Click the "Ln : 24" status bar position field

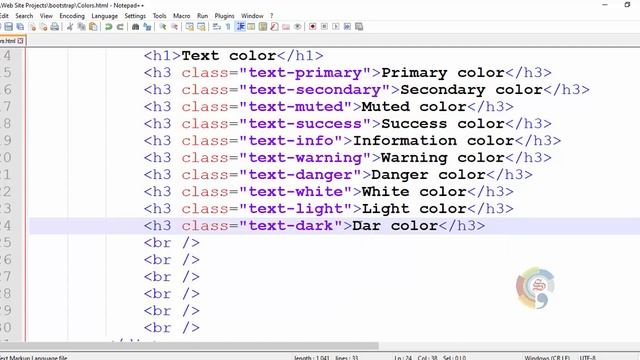click(403, 358)
